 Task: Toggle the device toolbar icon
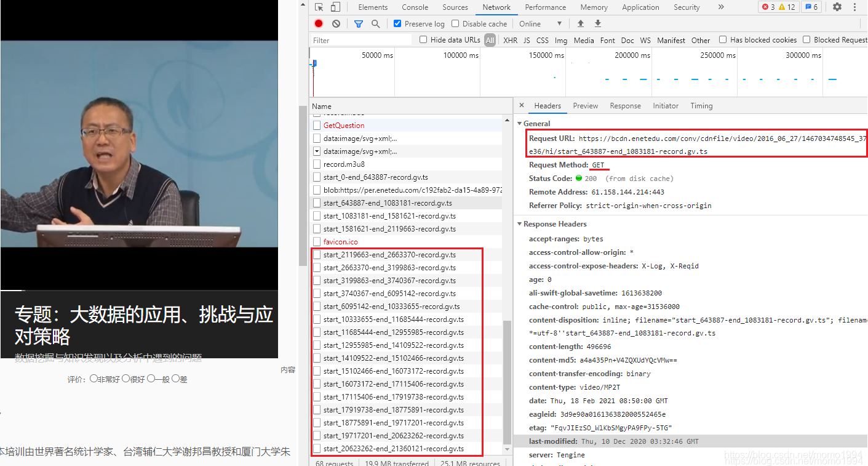click(x=335, y=7)
